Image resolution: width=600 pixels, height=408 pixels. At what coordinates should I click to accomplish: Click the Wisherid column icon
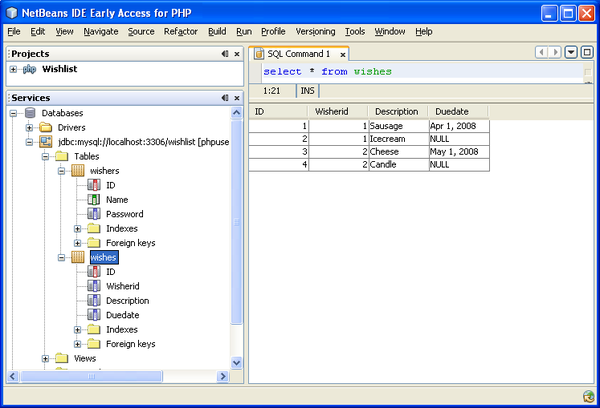click(x=94, y=286)
